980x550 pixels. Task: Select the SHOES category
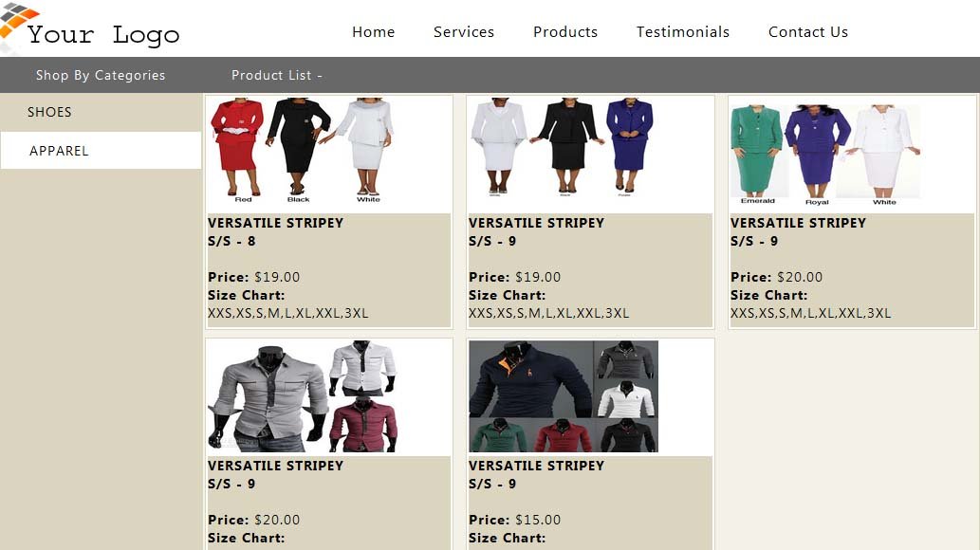101,113
